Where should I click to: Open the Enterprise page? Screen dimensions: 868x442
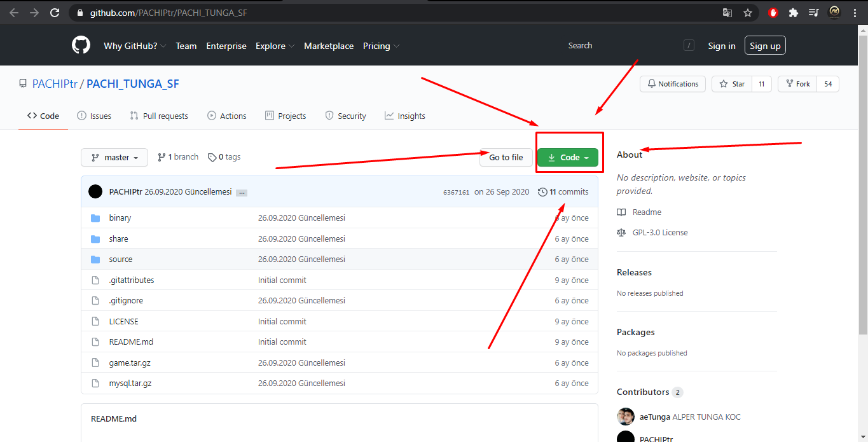click(226, 46)
